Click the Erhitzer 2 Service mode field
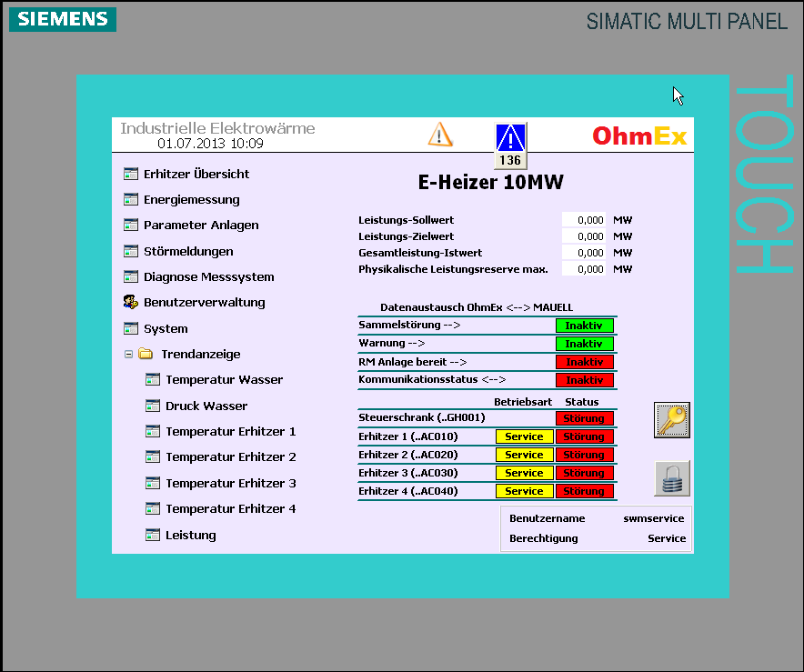 pos(524,455)
